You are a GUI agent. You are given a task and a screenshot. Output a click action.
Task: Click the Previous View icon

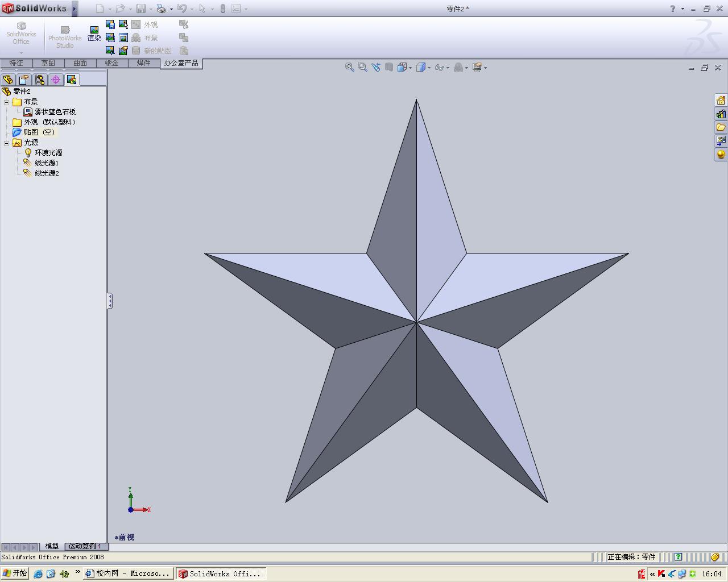click(376, 67)
